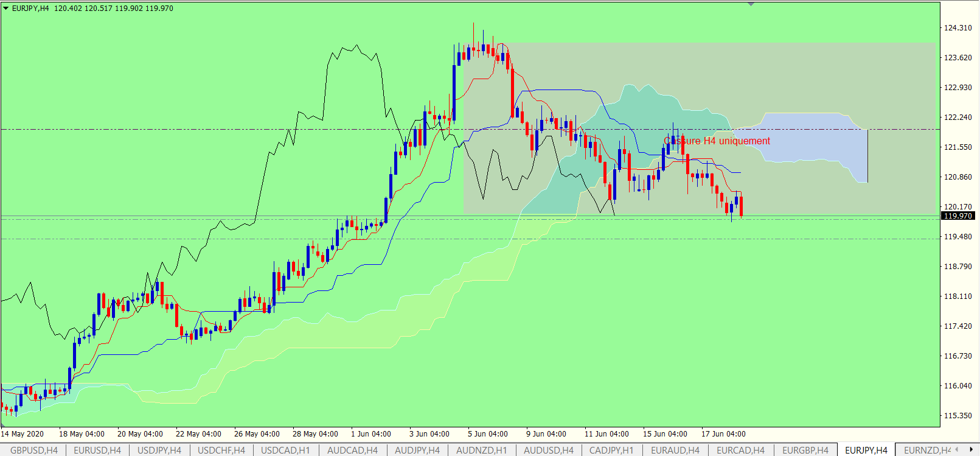Click the '20 May 04:00' time label
Viewport: 980px width, 456px height.
[x=140, y=434]
